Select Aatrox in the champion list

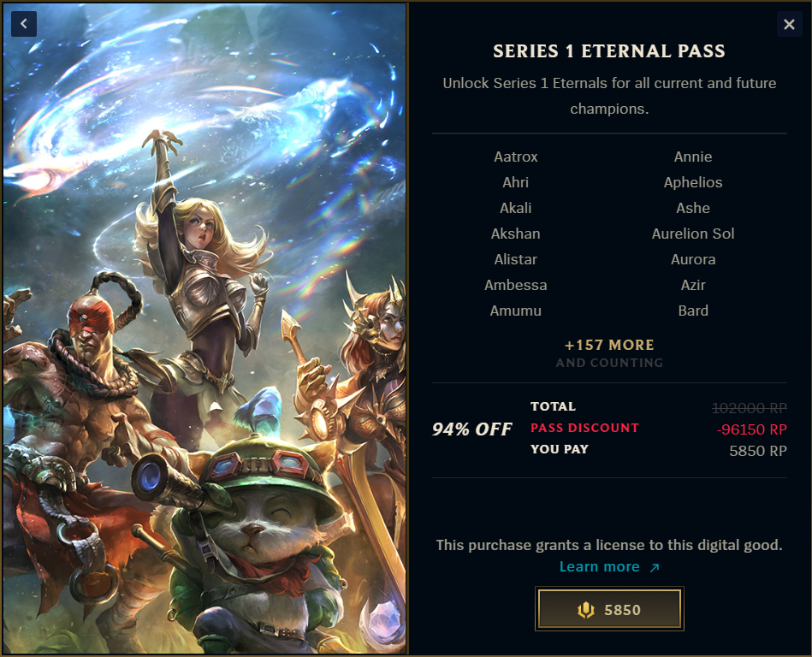516,157
